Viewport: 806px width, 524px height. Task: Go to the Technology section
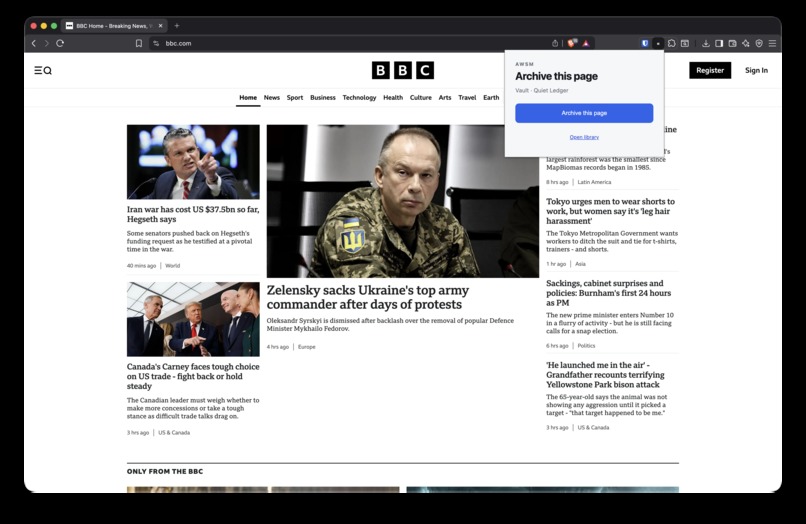[359, 97]
